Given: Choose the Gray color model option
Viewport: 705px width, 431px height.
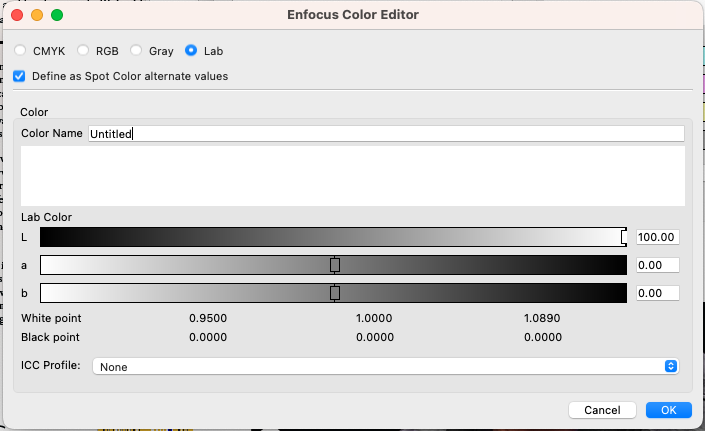Looking at the screenshot, I should click(x=136, y=50).
